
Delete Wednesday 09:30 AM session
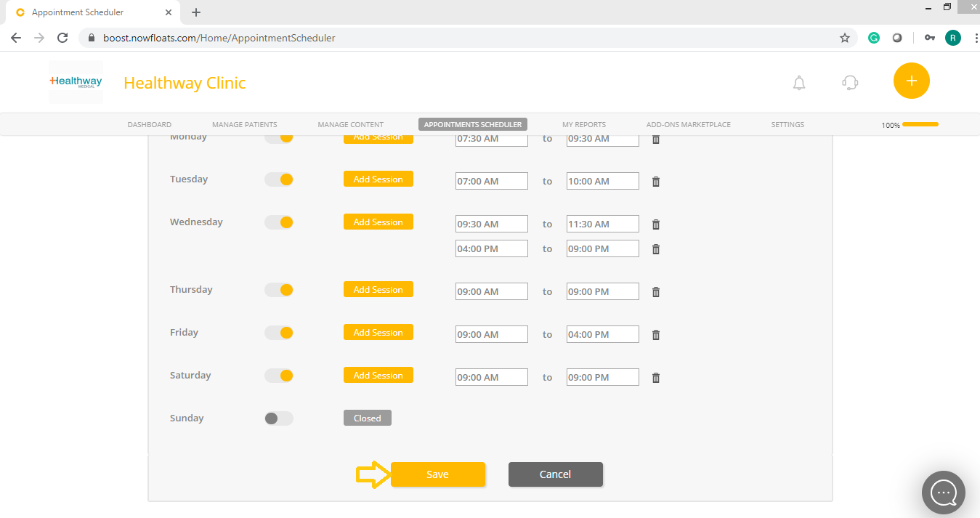pyautogui.click(x=656, y=224)
